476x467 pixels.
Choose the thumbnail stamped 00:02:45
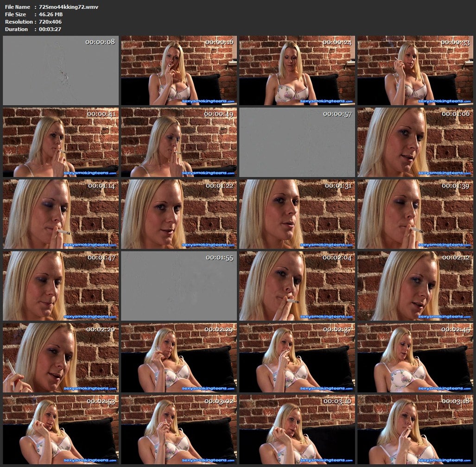[x=415, y=358]
